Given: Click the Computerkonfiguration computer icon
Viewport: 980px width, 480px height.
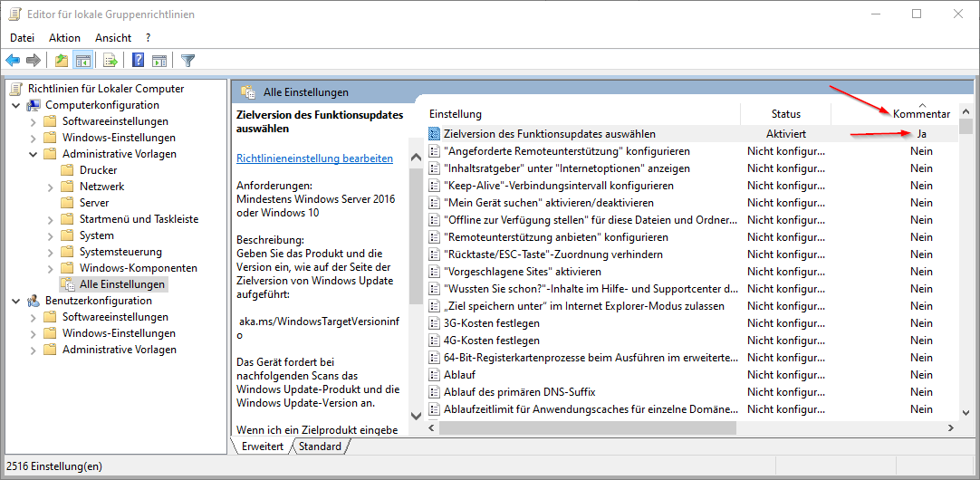Looking at the screenshot, I should tap(34, 105).
